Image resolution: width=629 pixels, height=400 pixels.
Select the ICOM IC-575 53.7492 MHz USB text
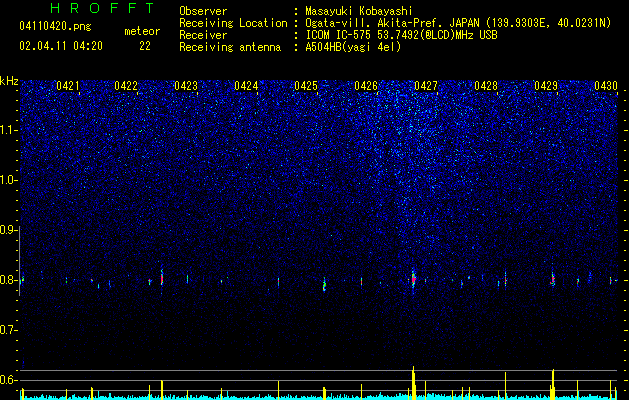click(401, 35)
